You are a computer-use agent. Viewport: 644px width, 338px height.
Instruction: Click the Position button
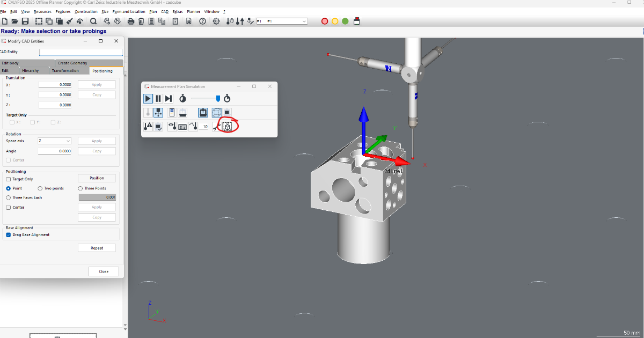[x=97, y=178]
